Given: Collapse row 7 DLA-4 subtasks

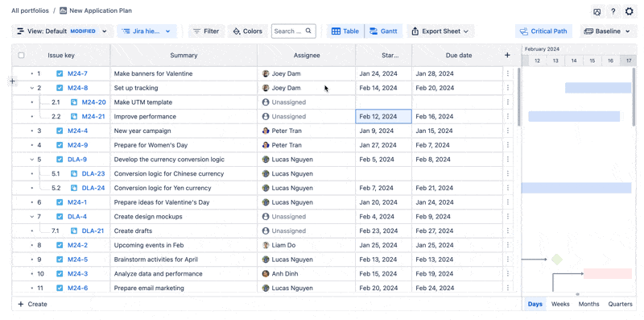Looking at the screenshot, I should (x=32, y=216).
